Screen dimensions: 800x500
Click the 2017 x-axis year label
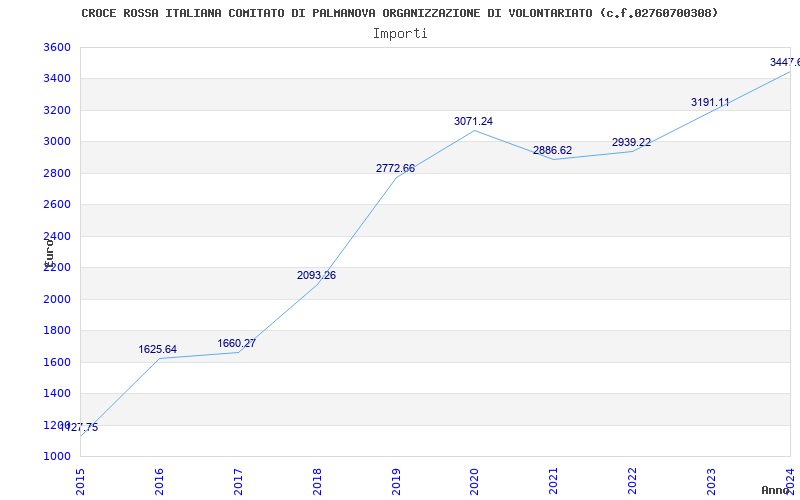click(x=238, y=482)
